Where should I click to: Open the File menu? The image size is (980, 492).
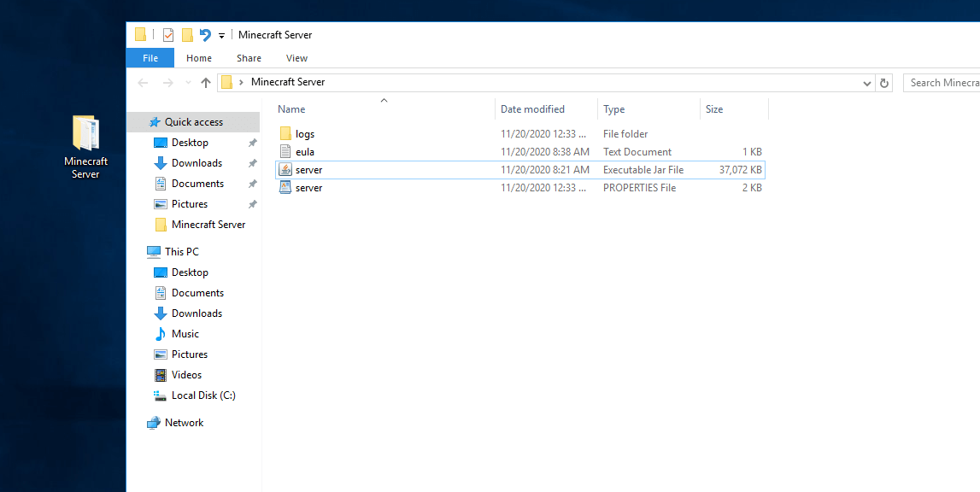150,57
